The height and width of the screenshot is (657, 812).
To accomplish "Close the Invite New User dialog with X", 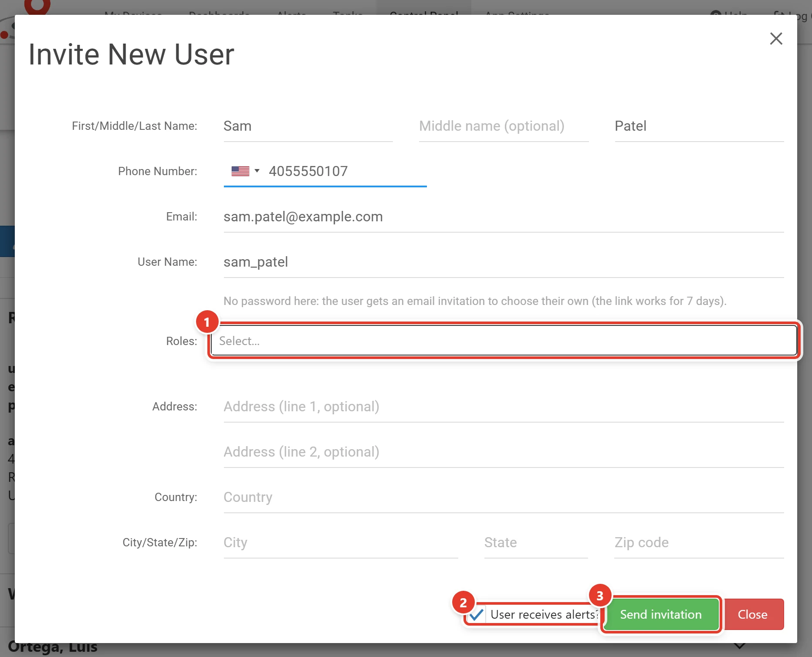I will point(776,39).
